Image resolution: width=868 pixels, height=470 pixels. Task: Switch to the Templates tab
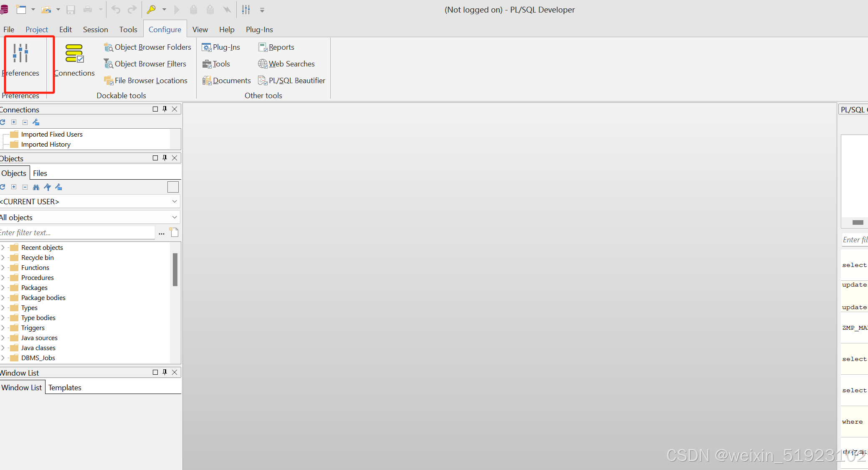pyautogui.click(x=65, y=387)
